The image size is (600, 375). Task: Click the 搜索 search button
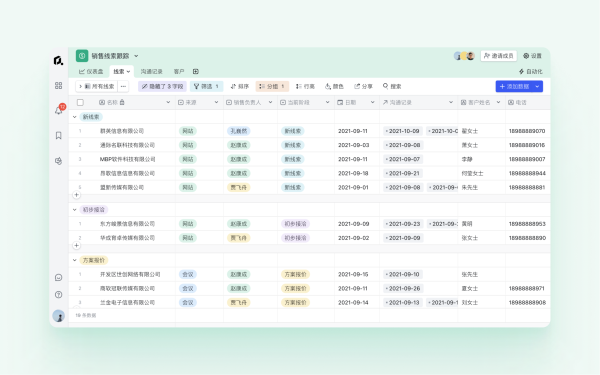pos(392,86)
